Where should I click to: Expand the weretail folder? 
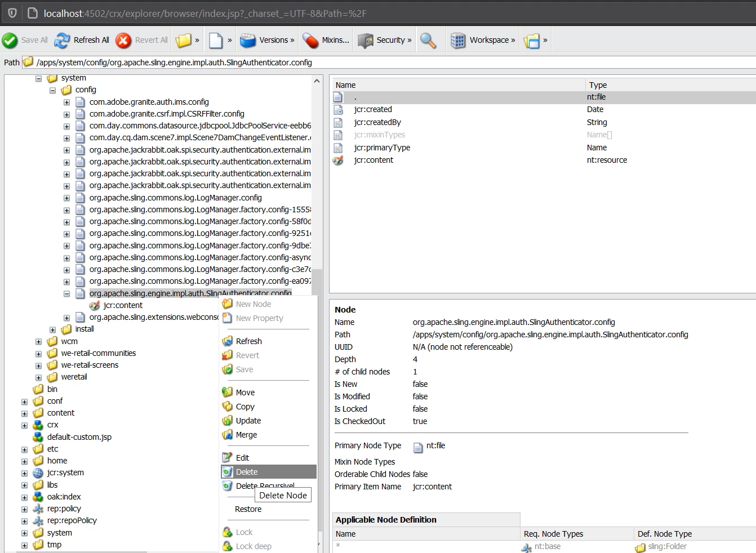[x=38, y=378]
